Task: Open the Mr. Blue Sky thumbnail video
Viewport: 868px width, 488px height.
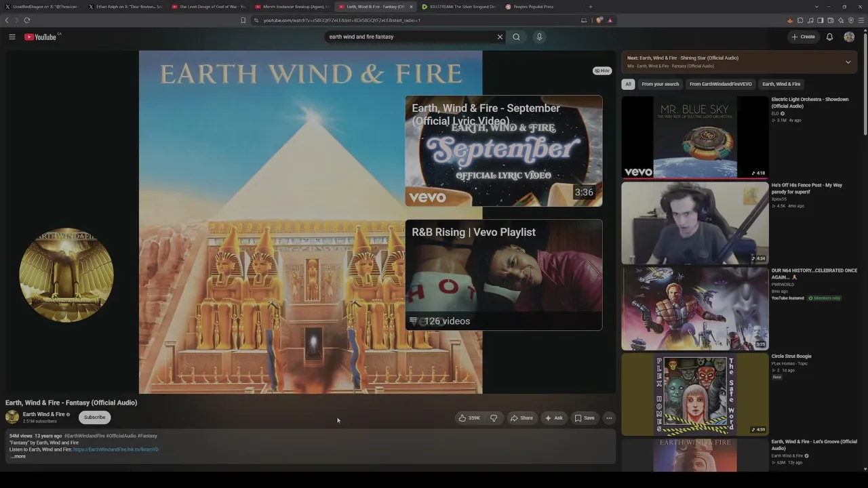Action: [695, 138]
